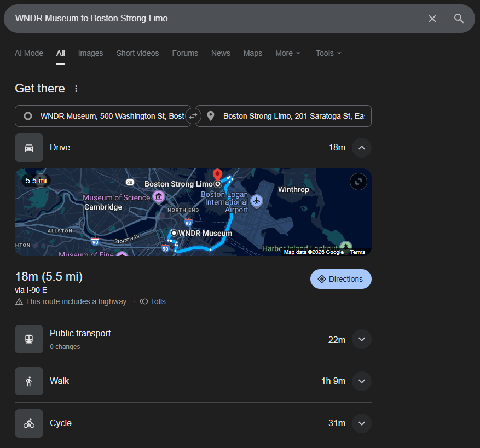Image resolution: width=480 pixels, height=448 pixels.
Task: Swap origin and destination with arrows icon
Action: click(193, 116)
